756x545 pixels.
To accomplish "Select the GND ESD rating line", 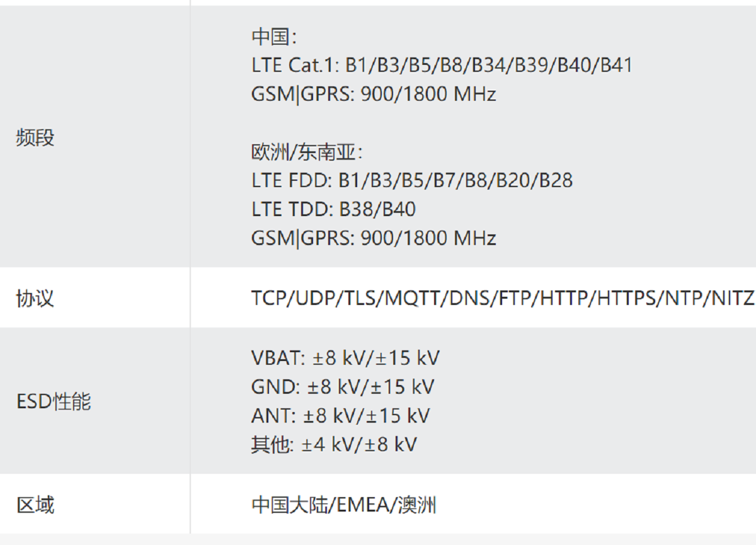I will 343,387.
